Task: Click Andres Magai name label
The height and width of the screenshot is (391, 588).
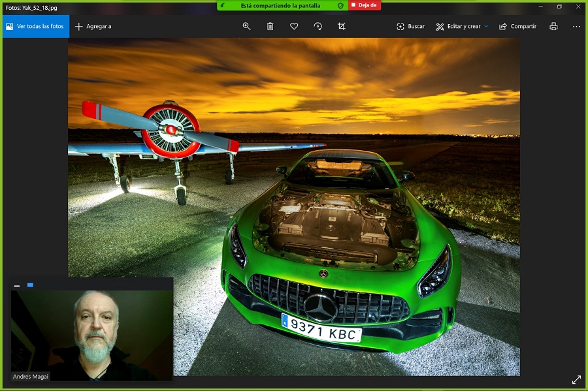Action: coord(30,377)
